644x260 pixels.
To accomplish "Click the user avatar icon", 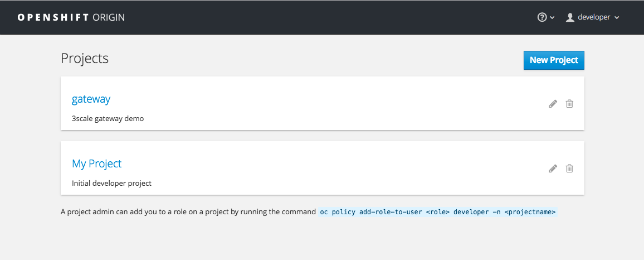I will [x=570, y=17].
